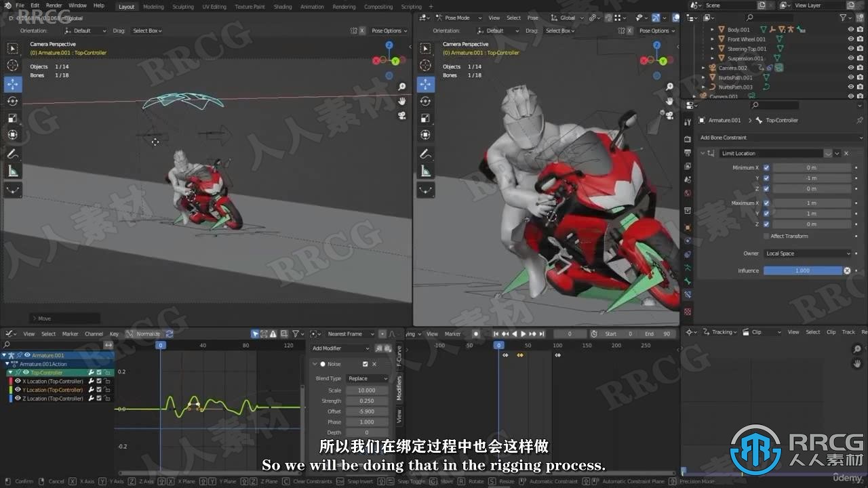Toggle the Noise modifier enabled checkbox
Viewport: 868px width, 488px height.
(x=365, y=364)
